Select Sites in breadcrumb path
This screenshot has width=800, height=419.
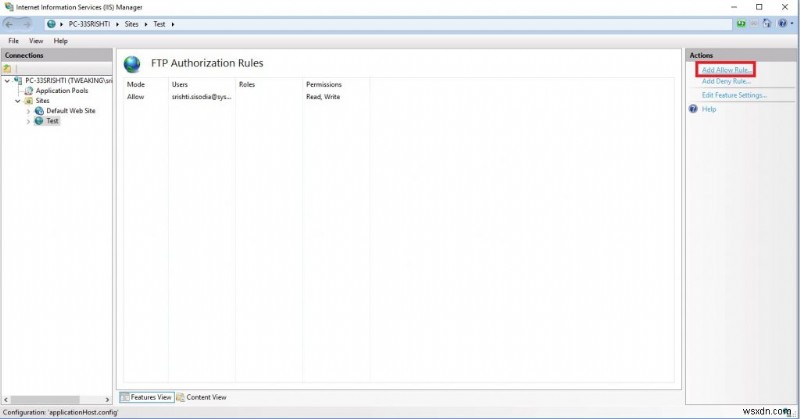pos(132,24)
